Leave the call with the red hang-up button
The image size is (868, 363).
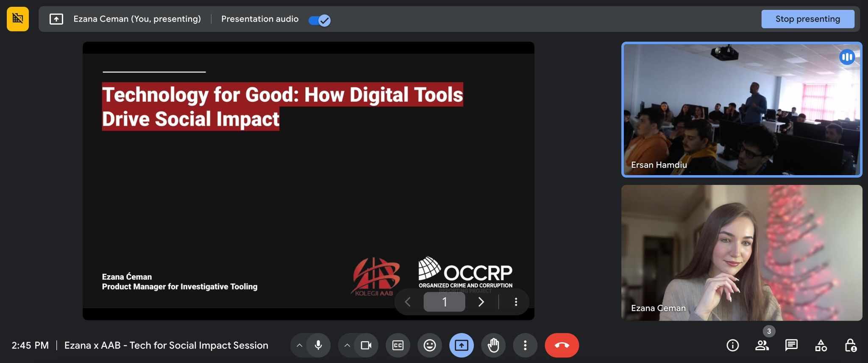pyautogui.click(x=562, y=345)
